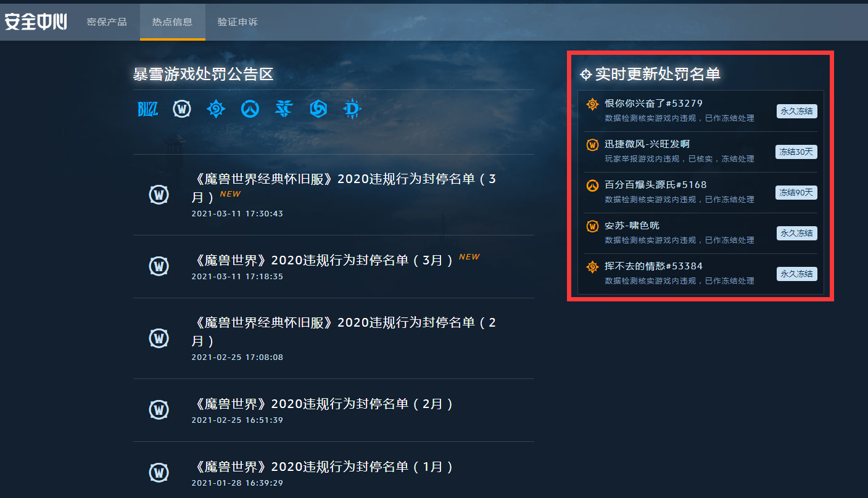Select the Blizzard filter icon
Viewport: 868px width, 498px height.
[x=147, y=110]
